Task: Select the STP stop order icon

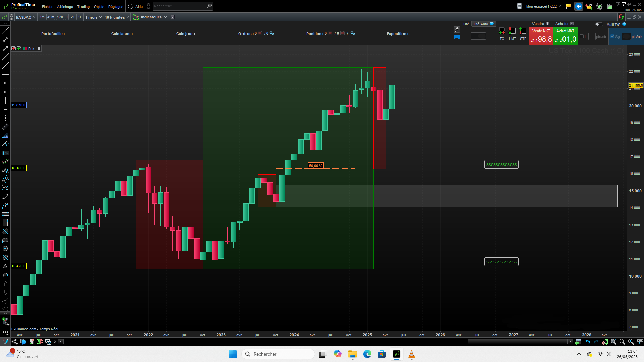Action: pos(523,31)
